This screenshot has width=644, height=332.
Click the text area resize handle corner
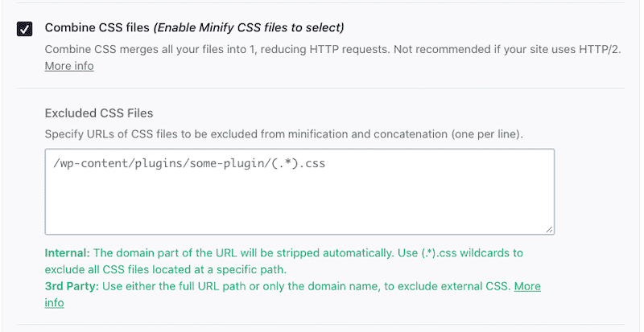(x=550, y=229)
